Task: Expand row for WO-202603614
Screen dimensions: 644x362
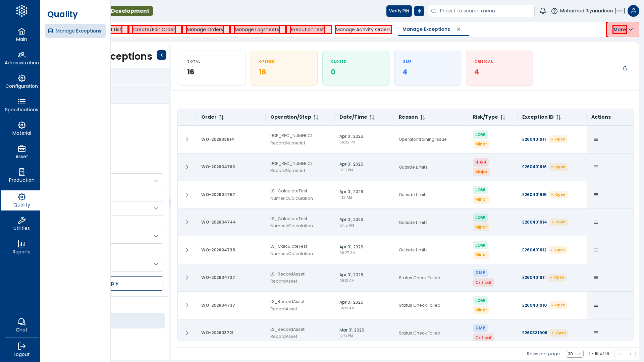Action: (187, 139)
